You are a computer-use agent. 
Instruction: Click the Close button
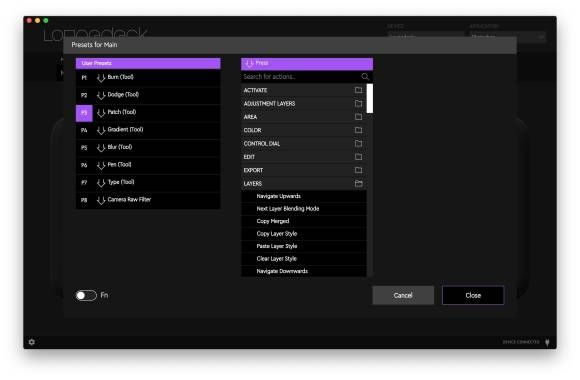pyautogui.click(x=473, y=295)
